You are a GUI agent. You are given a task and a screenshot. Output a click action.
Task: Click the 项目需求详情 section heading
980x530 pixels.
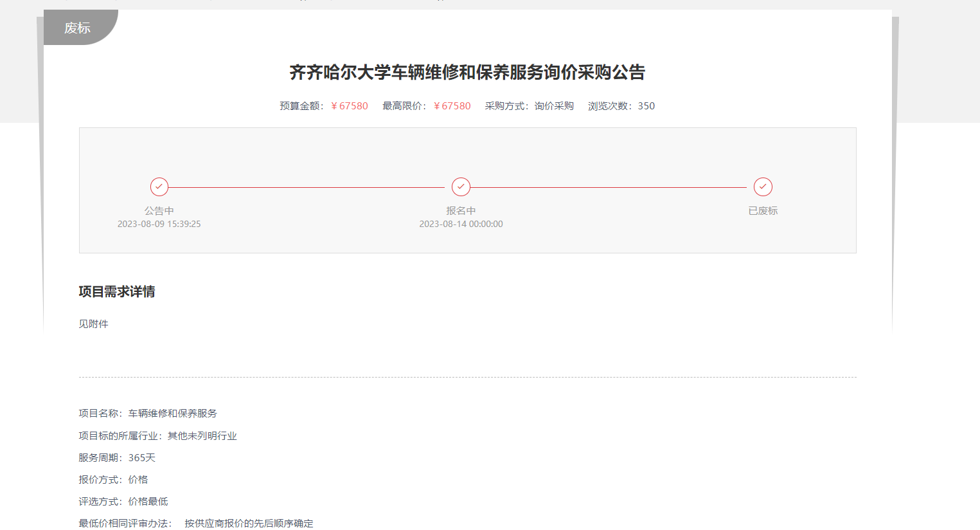click(117, 291)
